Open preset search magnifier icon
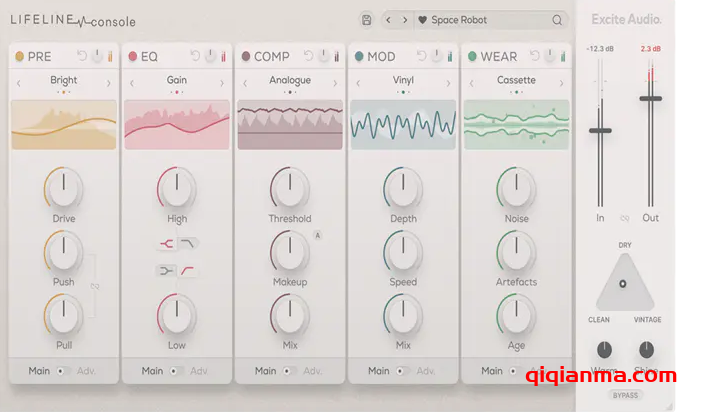 (x=557, y=20)
